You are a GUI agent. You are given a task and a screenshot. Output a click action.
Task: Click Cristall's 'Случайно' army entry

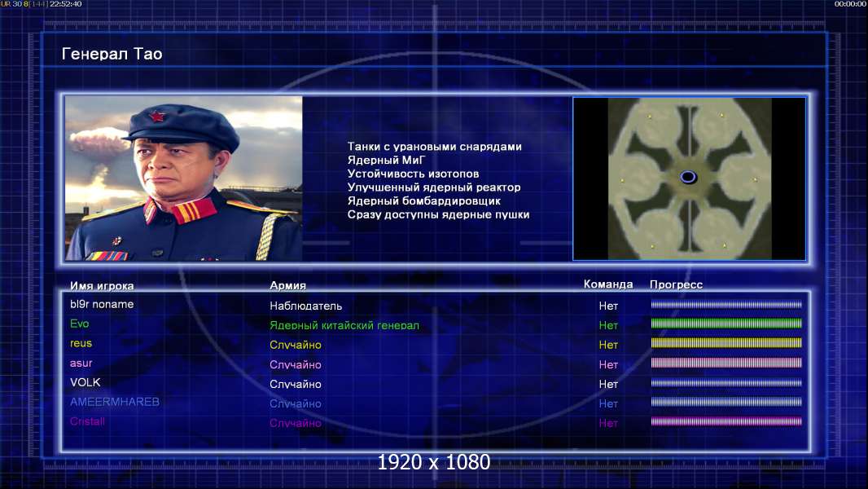[296, 423]
